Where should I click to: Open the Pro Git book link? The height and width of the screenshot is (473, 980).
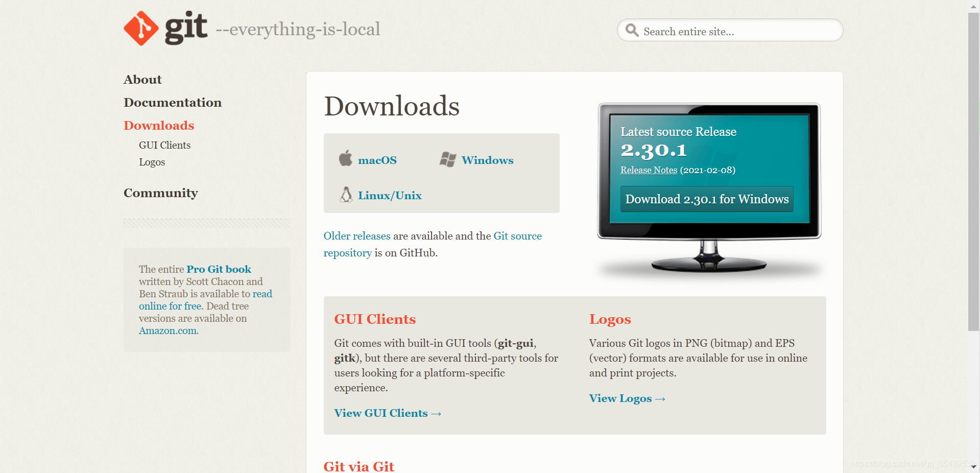click(219, 269)
